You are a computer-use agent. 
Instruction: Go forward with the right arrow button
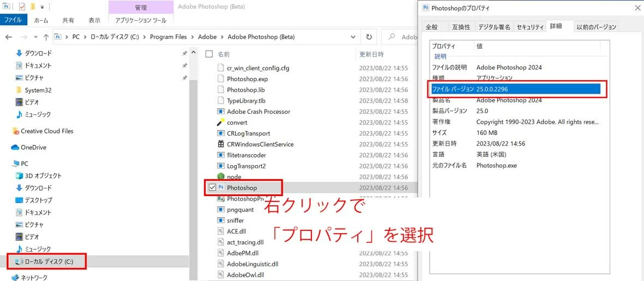[x=24, y=37]
